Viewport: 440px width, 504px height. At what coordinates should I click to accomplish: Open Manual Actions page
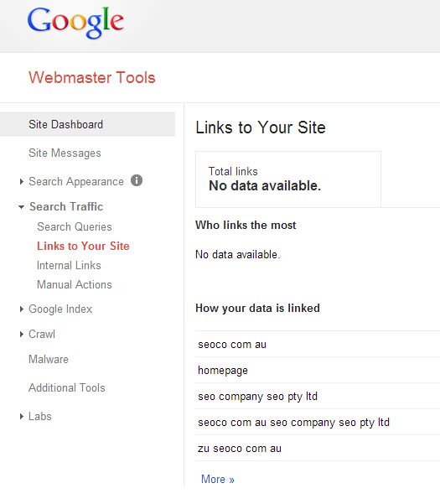click(75, 285)
